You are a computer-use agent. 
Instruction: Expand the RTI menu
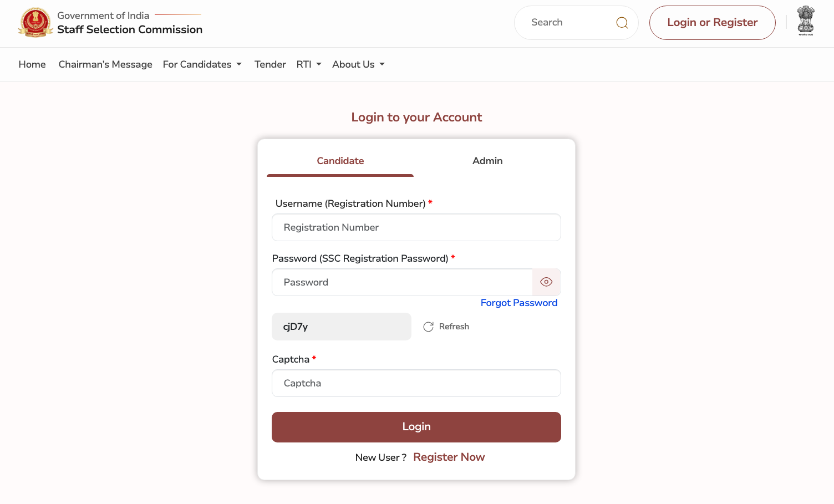[x=308, y=64]
